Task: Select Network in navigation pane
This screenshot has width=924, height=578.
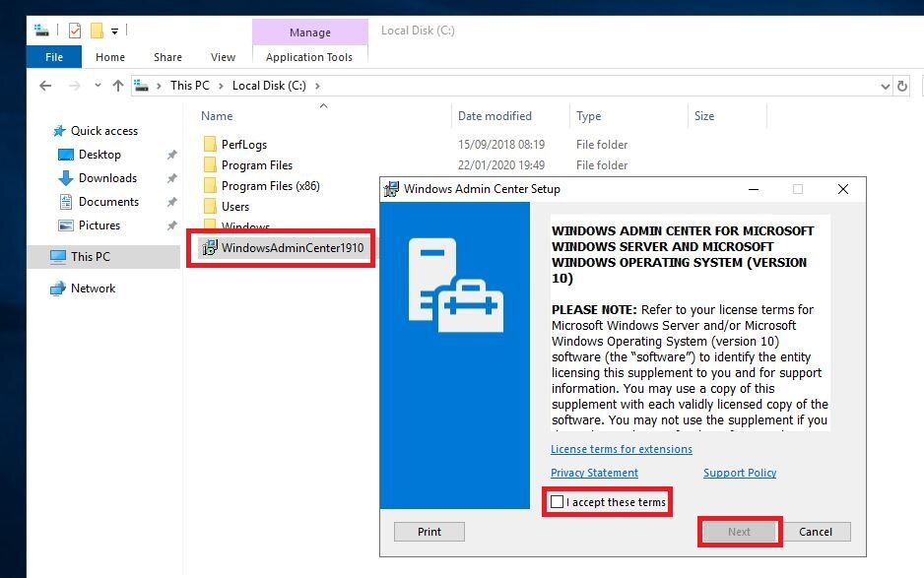Action: pyautogui.click(x=94, y=289)
